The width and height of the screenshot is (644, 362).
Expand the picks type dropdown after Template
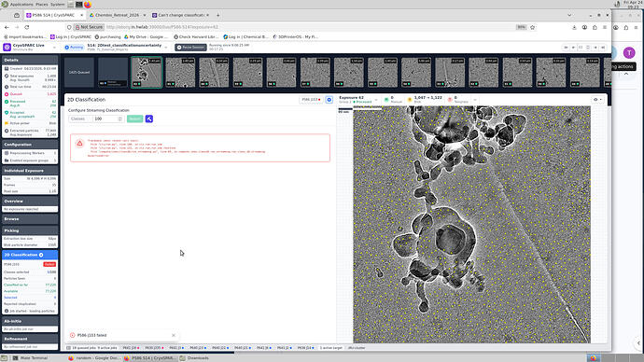point(475,100)
